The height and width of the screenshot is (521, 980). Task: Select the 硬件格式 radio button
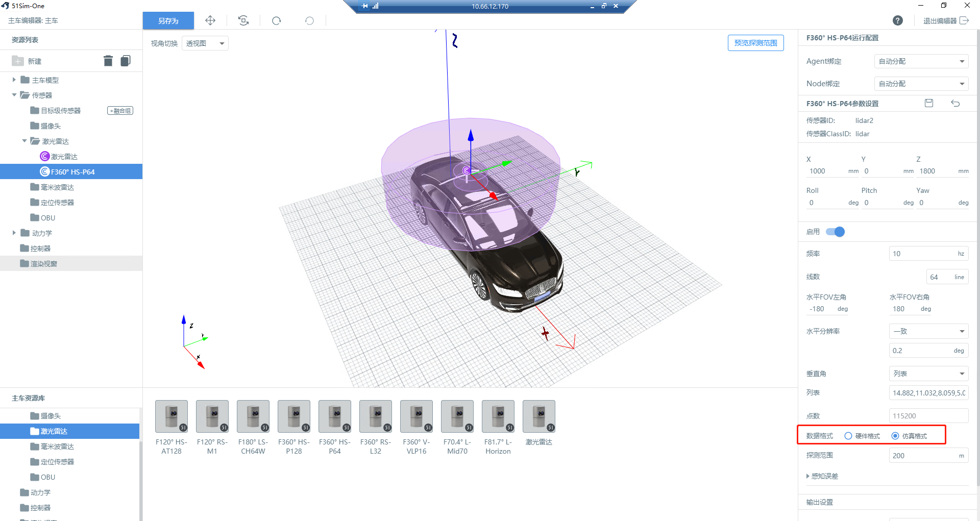(x=848, y=436)
